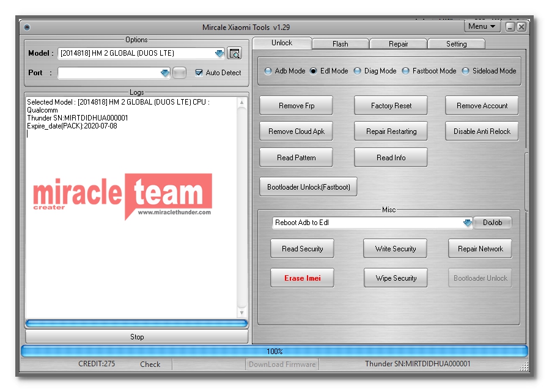Expand the Port dropdown arrow
Screen dimensions: 549x392
[x=164, y=73]
